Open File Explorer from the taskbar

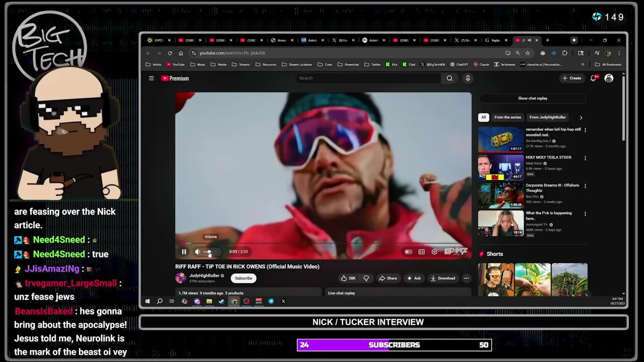(x=209, y=301)
